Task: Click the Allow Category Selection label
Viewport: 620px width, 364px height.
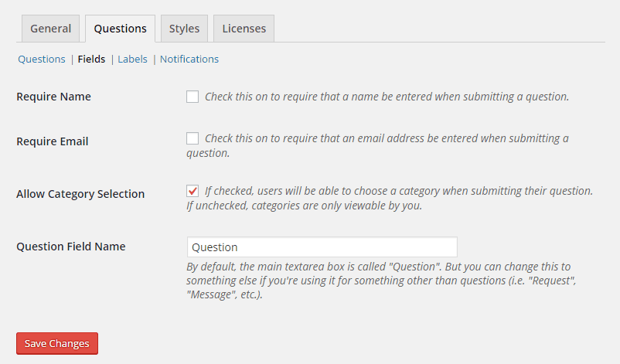Action: coord(80,194)
